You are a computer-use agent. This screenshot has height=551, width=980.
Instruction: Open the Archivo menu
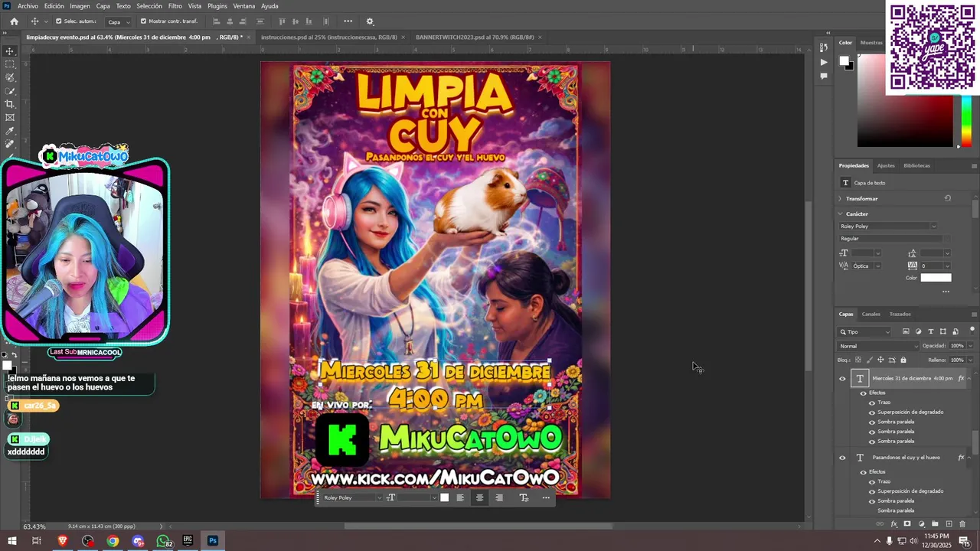point(28,6)
